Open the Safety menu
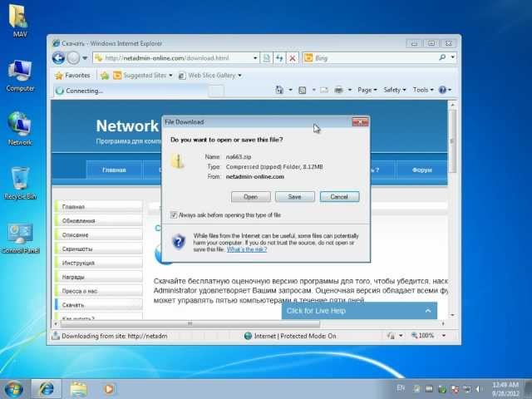The image size is (532, 399). [x=395, y=90]
